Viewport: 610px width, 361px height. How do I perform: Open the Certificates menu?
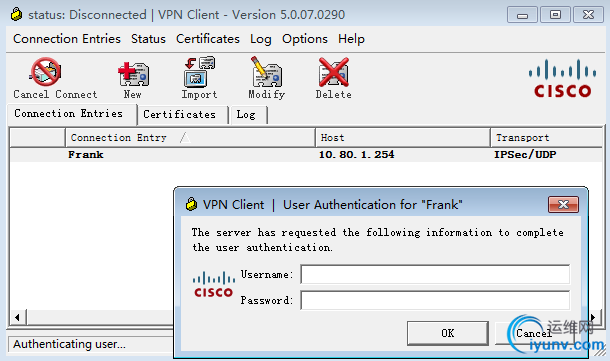click(x=208, y=39)
